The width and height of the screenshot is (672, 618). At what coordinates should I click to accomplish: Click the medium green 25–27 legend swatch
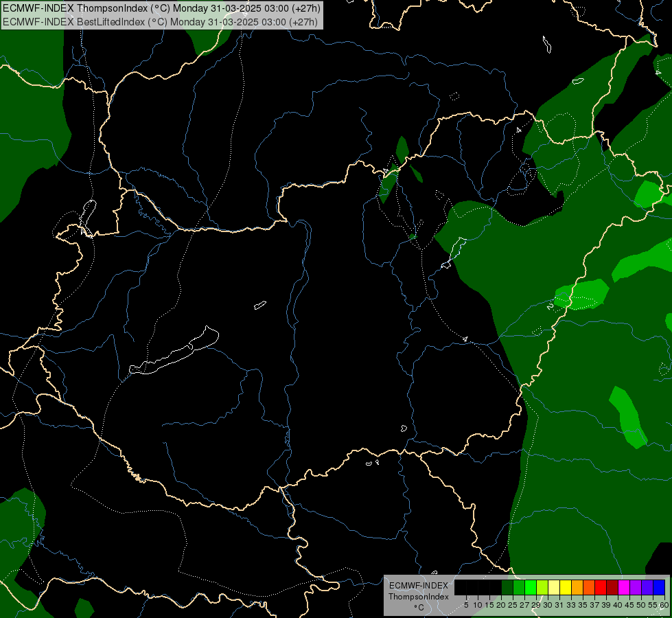tap(519, 587)
